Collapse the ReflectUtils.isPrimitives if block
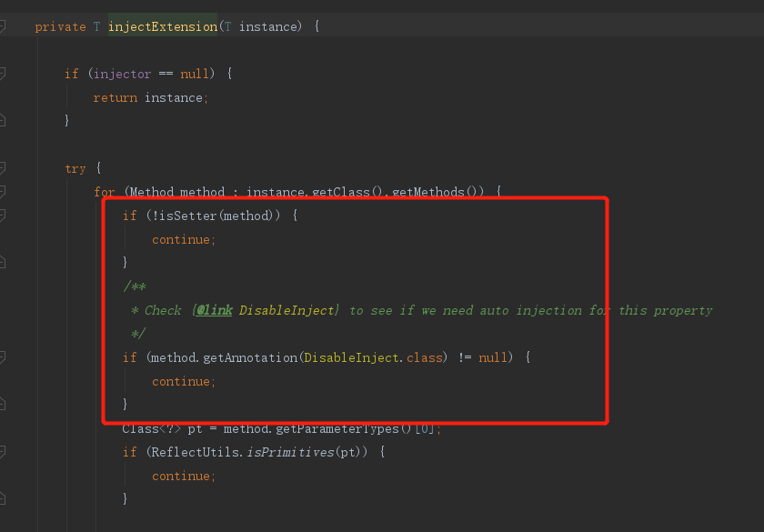 (x=2, y=452)
